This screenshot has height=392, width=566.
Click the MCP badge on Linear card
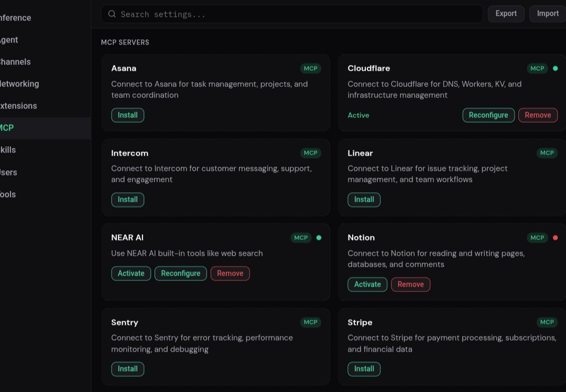pos(547,153)
